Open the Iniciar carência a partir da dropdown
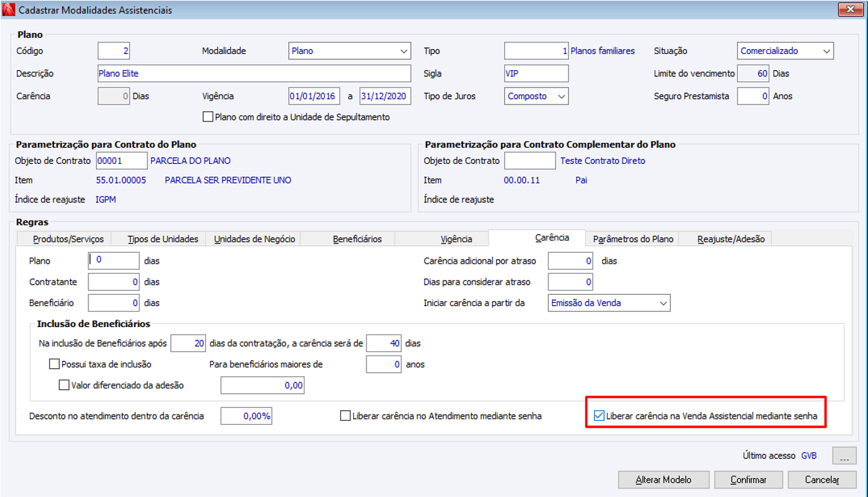The height and width of the screenshot is (497, 868). [x=609, y=303]
